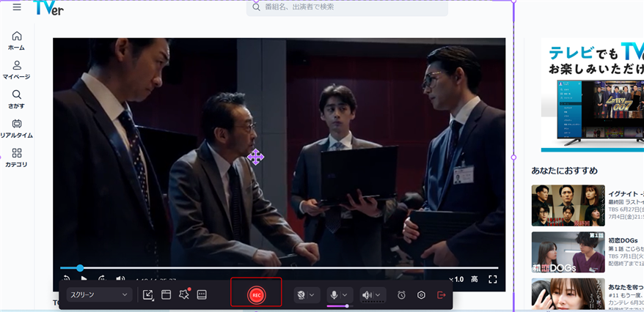This screenshot has width=644, height=312.
Task: Toggle the webcam in recorder toolbar
Action: point(301,294)
